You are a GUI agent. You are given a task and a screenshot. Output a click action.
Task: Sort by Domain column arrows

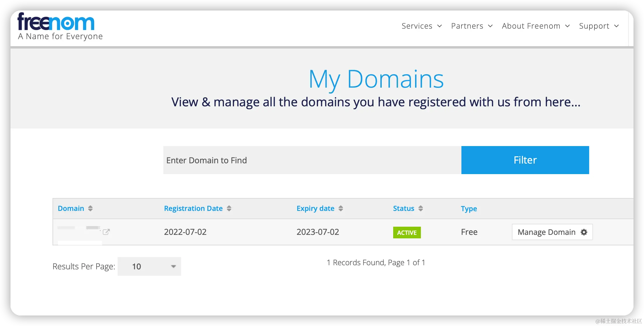[90, 208]
